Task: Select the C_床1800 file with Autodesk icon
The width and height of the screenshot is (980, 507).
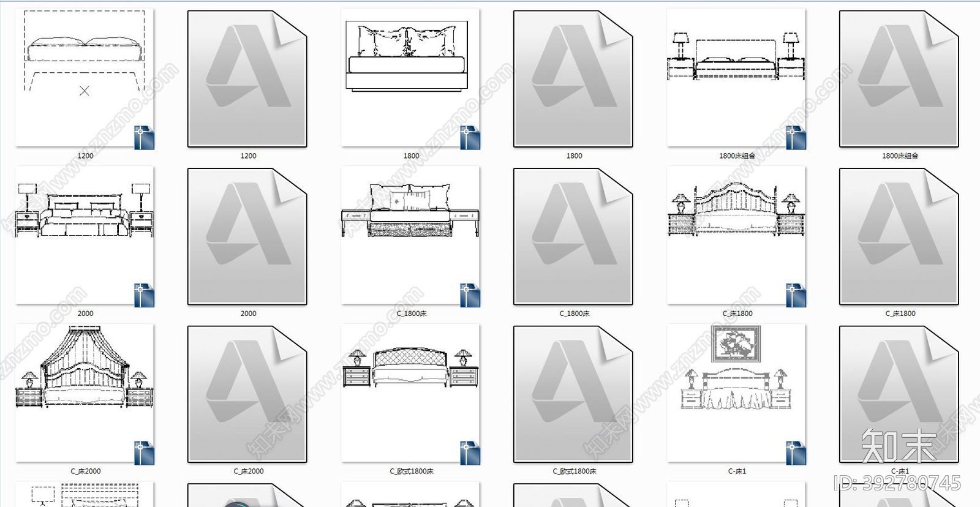Action: [899, 236]
